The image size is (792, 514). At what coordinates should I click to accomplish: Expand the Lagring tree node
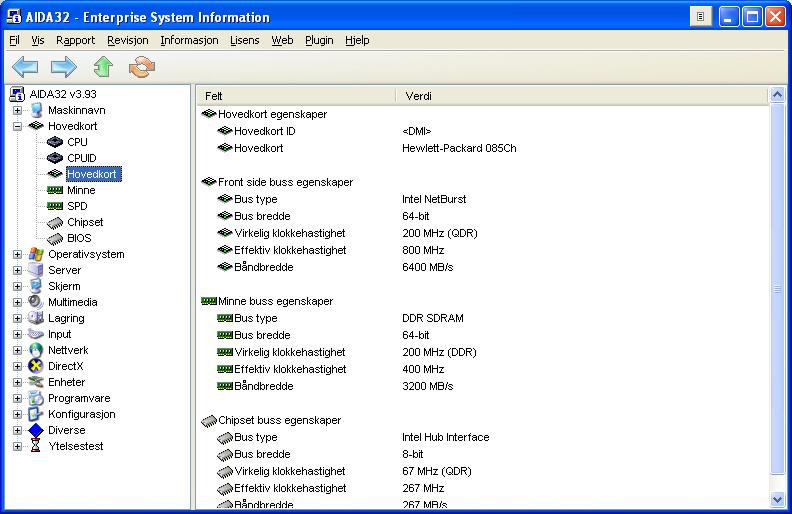tap(17, 318)
